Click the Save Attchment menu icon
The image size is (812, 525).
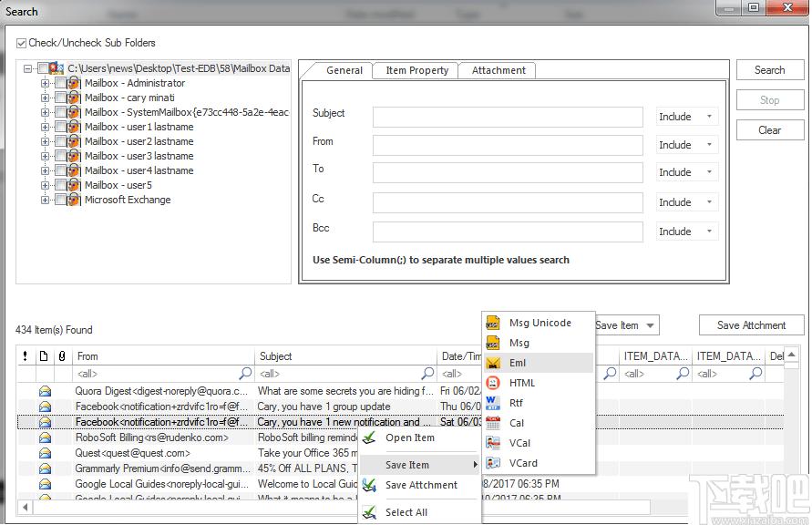(x=369, y=485)
